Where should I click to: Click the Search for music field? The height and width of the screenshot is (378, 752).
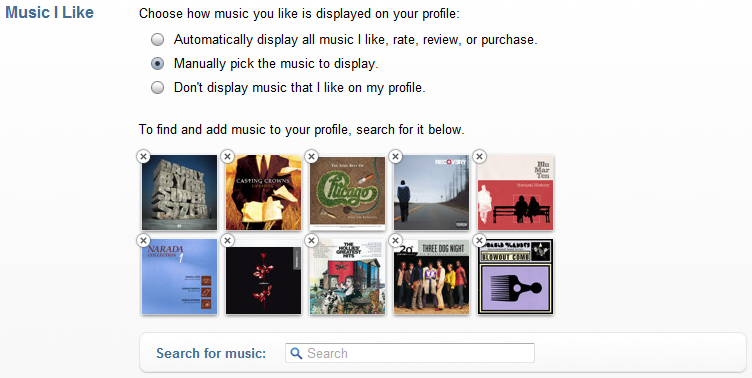tap(410, 354)
